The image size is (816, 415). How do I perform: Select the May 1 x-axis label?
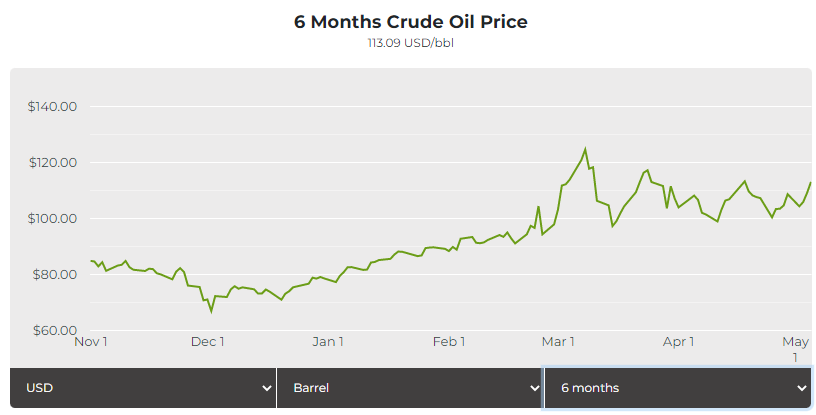pos(795,348)
